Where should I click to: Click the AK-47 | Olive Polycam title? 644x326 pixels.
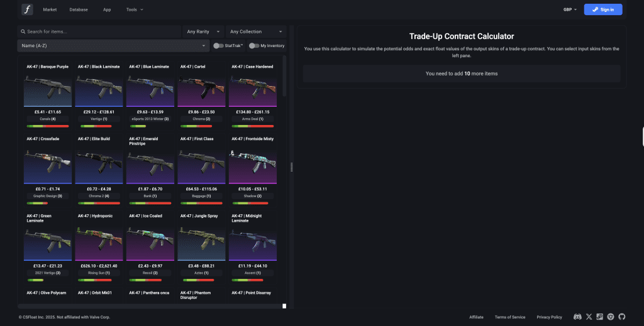(46, 293)
